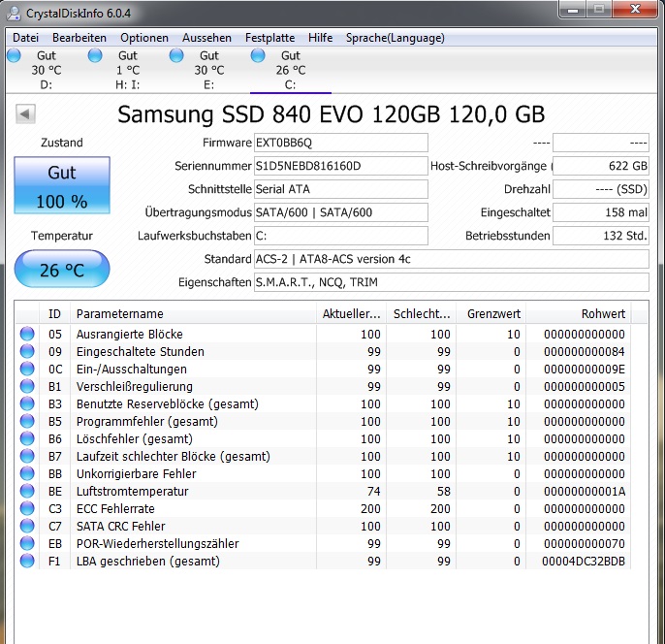Click the Übertragungsmodus field SATA/600

click(x=341, y=212)
